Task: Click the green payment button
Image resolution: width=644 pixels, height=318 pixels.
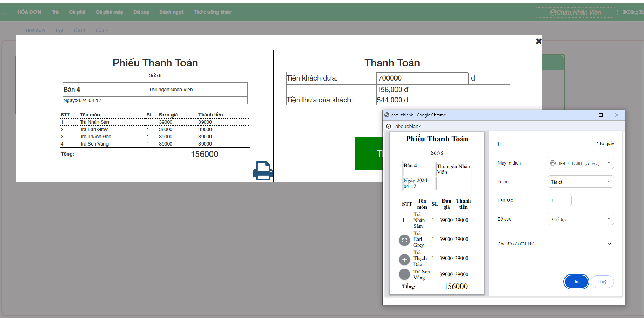Action: point(369,153)
